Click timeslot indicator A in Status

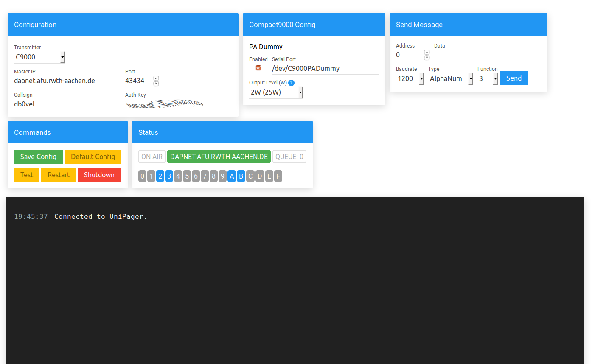[x=232, y=176]
